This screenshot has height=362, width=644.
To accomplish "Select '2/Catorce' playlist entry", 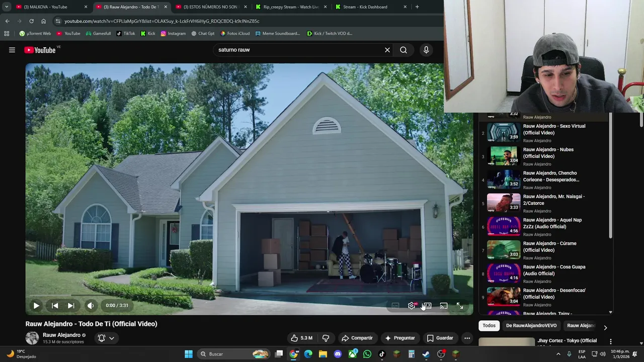I will (x=543, y=203).
